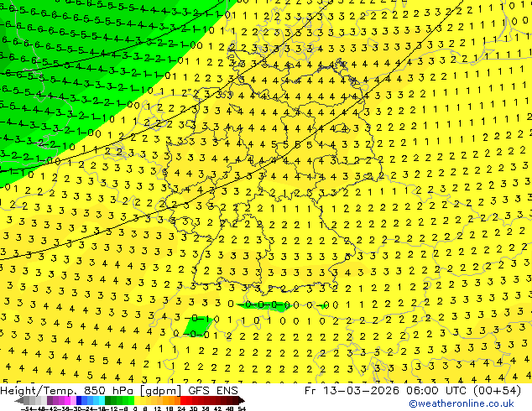Viewport: 532px width, 411px height.
Task: Click the ©weatheronline.co.uk credit text
Action: coord(461,403)
